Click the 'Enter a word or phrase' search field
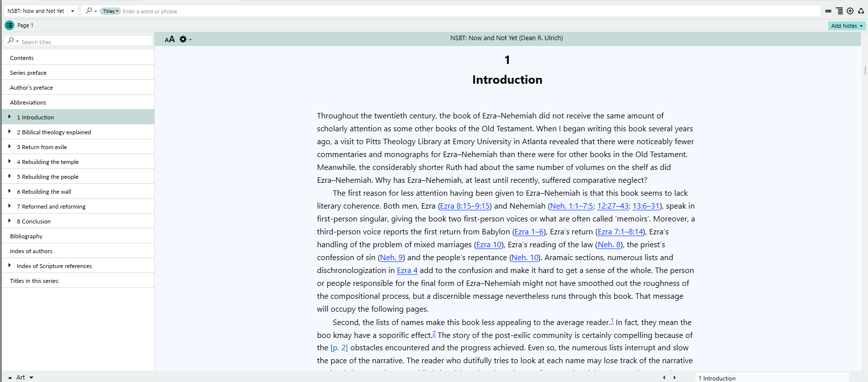The image size is (868, 382). [470, 11]
